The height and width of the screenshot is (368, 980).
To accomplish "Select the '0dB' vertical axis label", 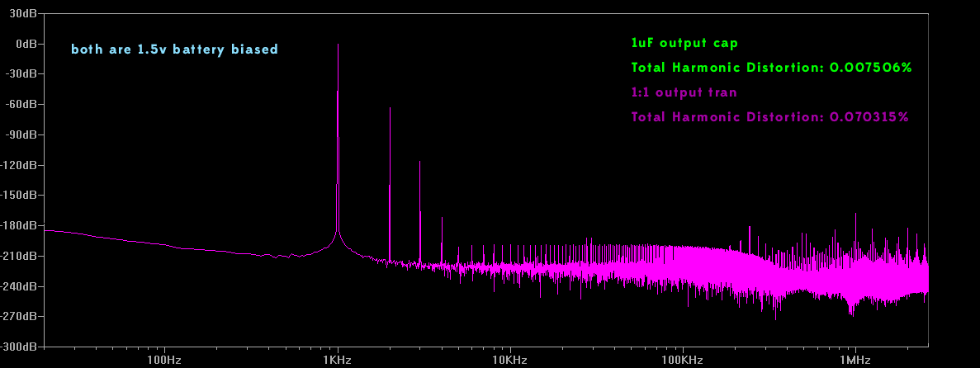I will tap(26, 44).
